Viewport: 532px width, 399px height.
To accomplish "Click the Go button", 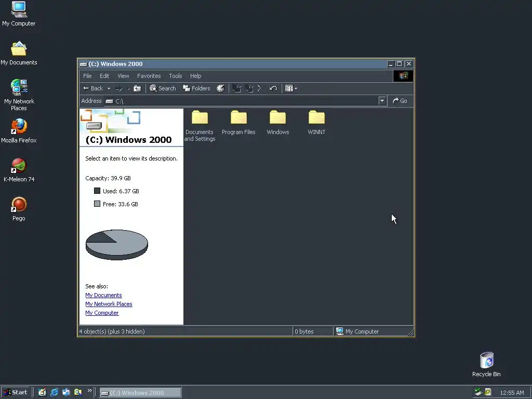I will 400,101.
